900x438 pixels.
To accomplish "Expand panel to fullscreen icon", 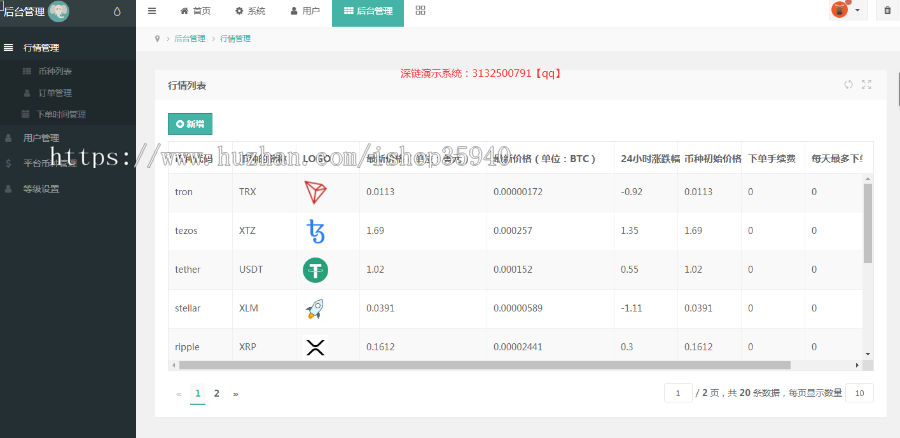I will coord(867,84).
